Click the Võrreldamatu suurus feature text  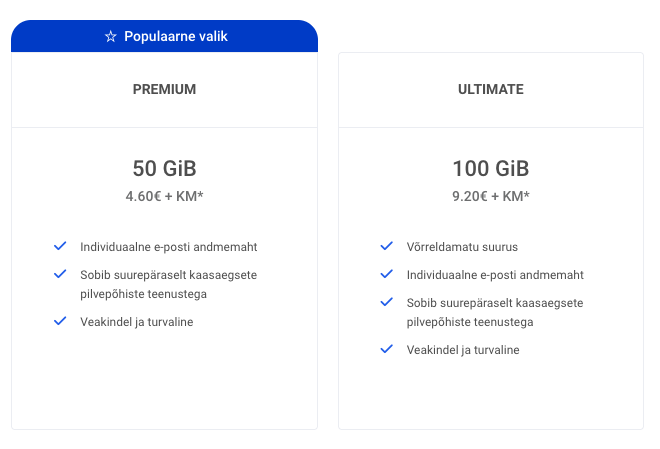point(463,247)
